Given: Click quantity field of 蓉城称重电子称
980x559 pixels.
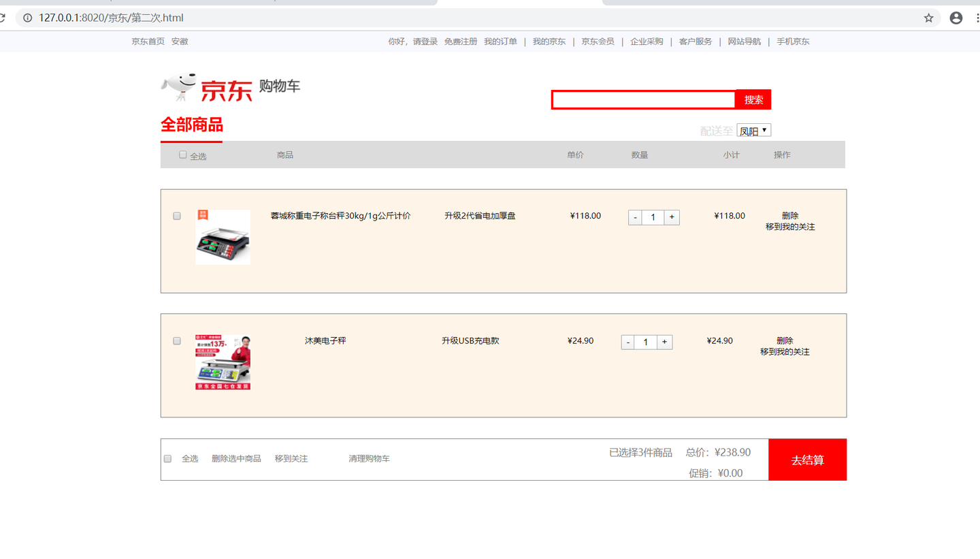Looking at the screenshot, I should click(653, 217).
